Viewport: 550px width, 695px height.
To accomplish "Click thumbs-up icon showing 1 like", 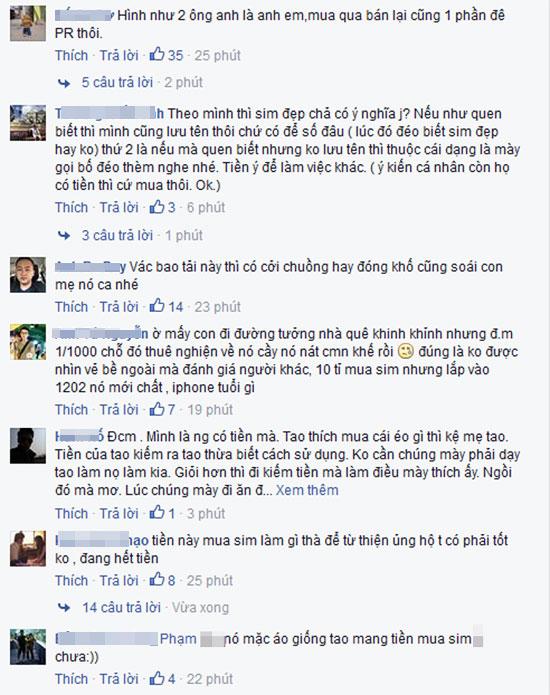I will (157, 513).
